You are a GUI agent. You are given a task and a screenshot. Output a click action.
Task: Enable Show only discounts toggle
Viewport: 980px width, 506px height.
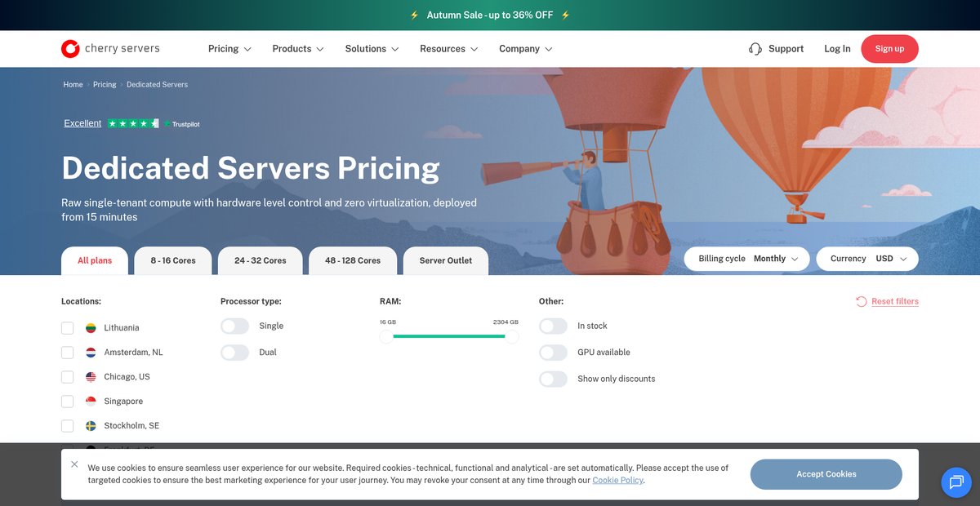[x=553, y=379]
